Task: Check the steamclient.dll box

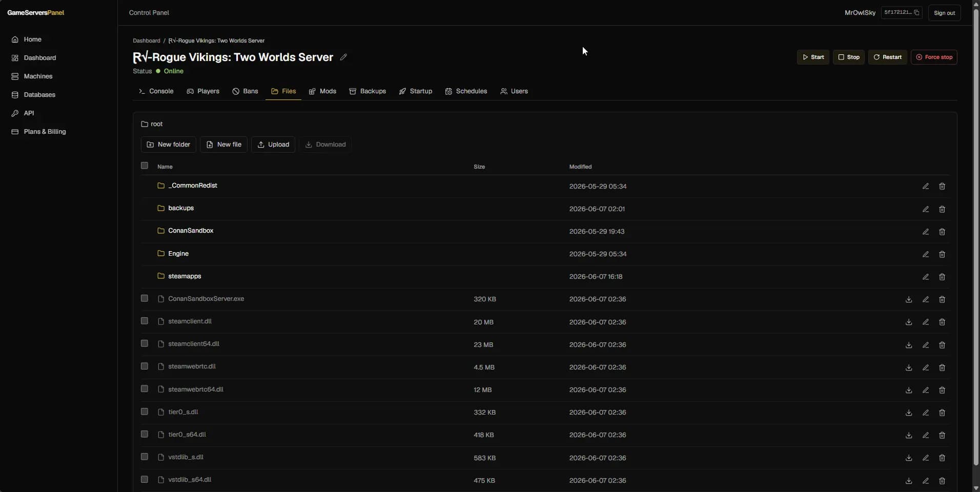Action: tap(145, 321)
